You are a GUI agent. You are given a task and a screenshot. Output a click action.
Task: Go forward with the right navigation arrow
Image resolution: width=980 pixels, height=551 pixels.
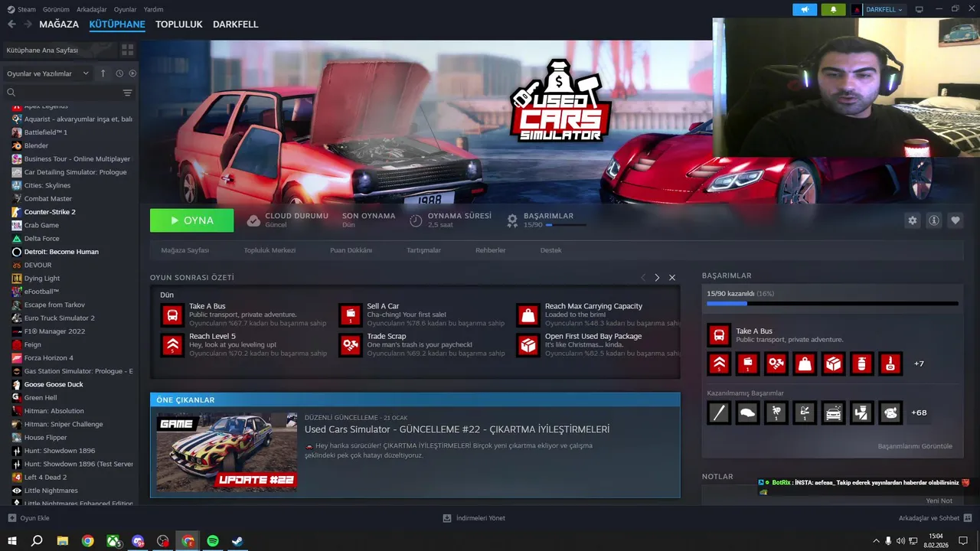pyautogui.click(x=28, y=24)
